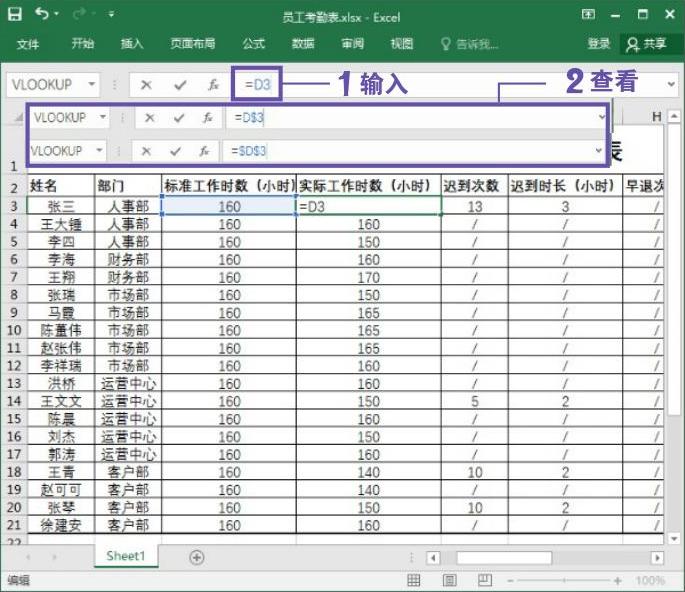The width and height of the screenshot is (685, 592).
Task: Confirm entry with checkmark beside =D3 formula bar
Action: [x=180, y=85]
